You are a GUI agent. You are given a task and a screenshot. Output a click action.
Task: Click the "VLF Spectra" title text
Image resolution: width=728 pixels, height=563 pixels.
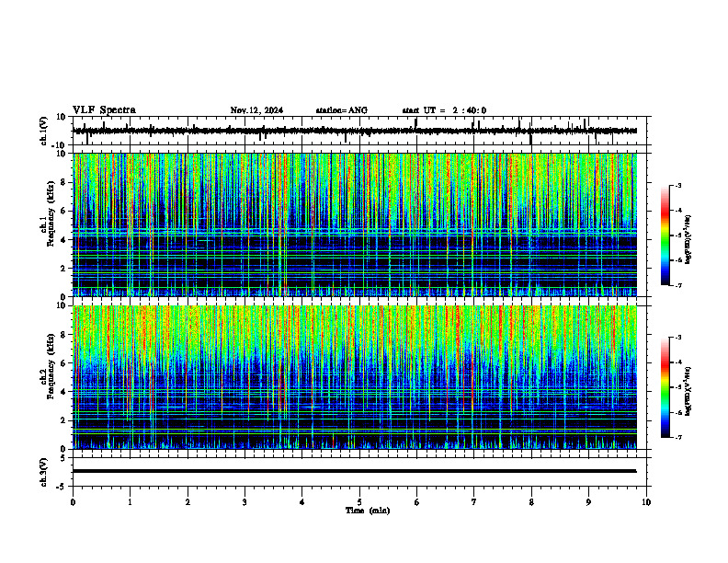click(x=104, y=110)
